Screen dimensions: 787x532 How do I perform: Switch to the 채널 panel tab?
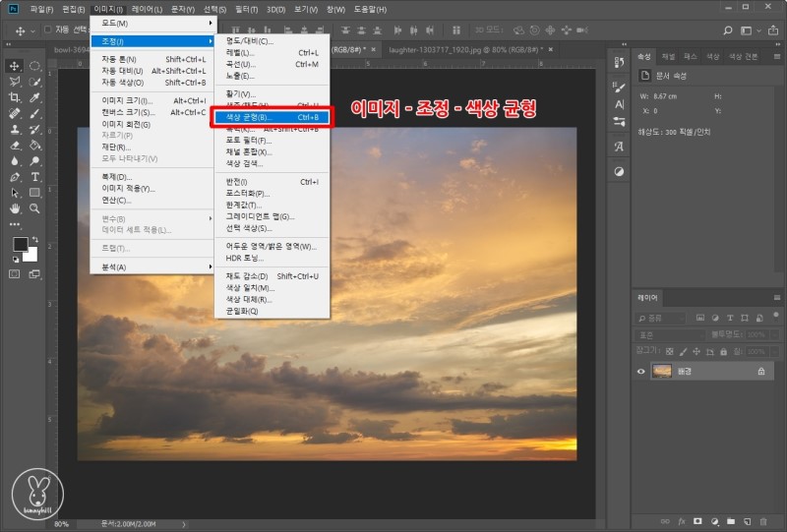(668, 56)
